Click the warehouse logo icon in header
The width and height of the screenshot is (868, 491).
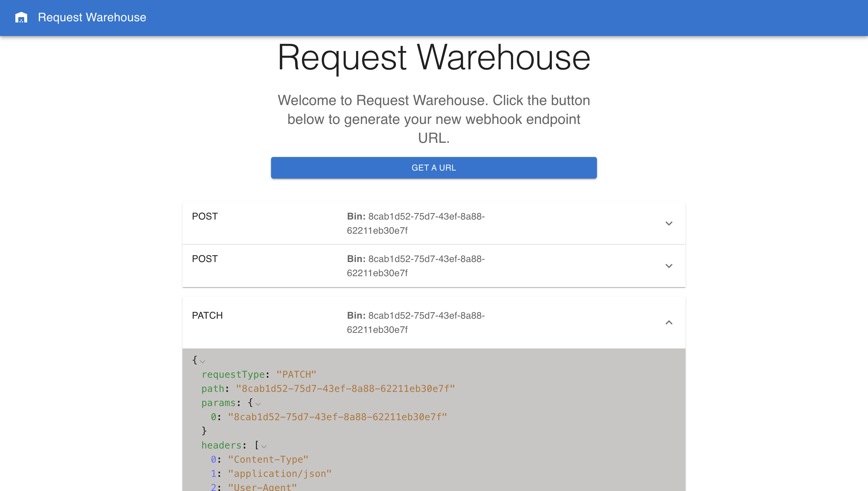click(21, 17)
